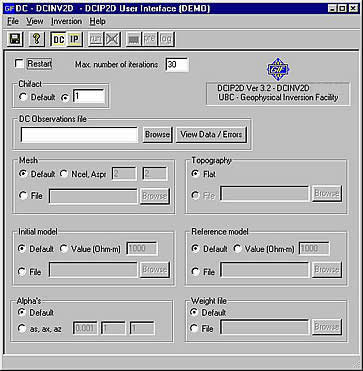Click Browse in the Initial model group
Screen dimensions: 363x371
(155, 270)
